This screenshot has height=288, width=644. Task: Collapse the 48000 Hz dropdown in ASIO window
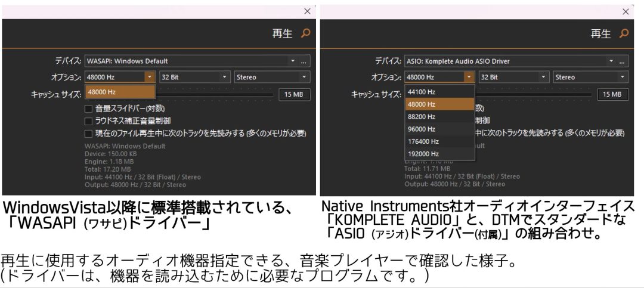pyautogui.click(x=469, y=77)
